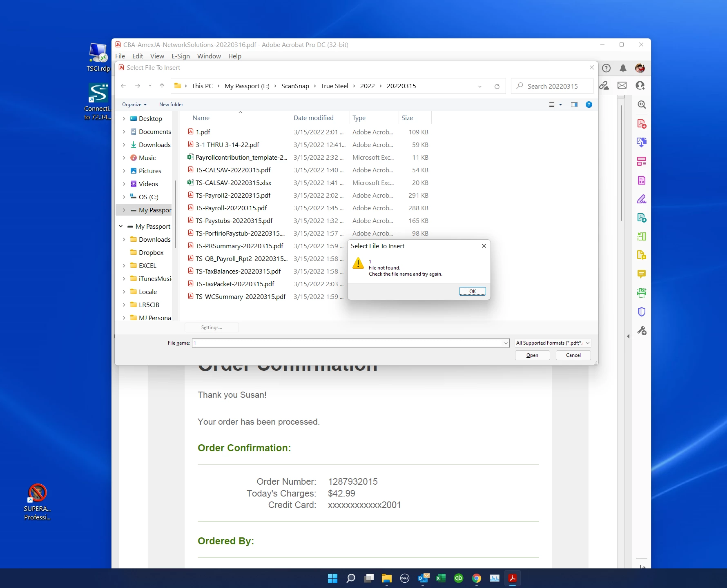Viewport: 727px width, 588px height.
Task: Expand the EXCEL folder node
Action: click(124, 265)
